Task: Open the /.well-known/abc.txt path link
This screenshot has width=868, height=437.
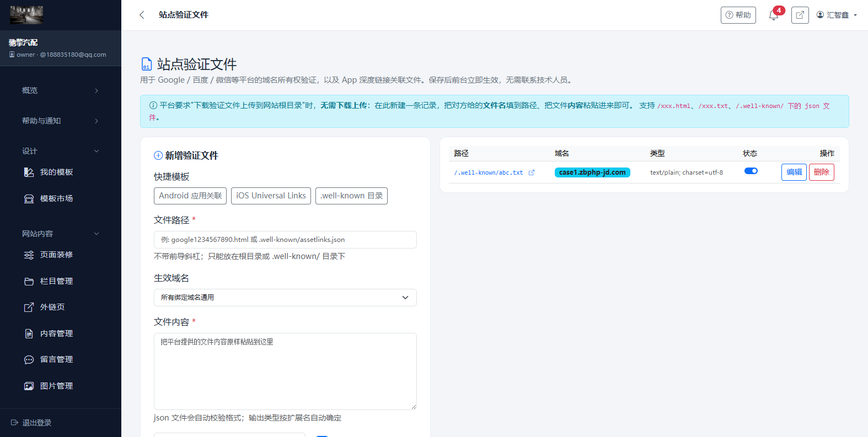Action: (489, 172)
